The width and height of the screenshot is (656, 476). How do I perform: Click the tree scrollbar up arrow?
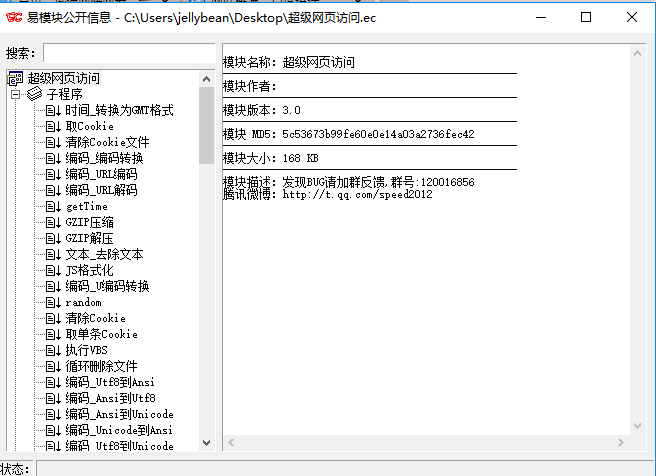pyautogui.click(x=206, y=79)
